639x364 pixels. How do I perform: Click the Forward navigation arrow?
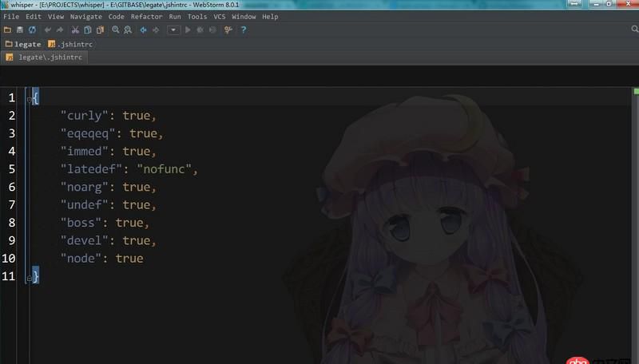(156, 30)
